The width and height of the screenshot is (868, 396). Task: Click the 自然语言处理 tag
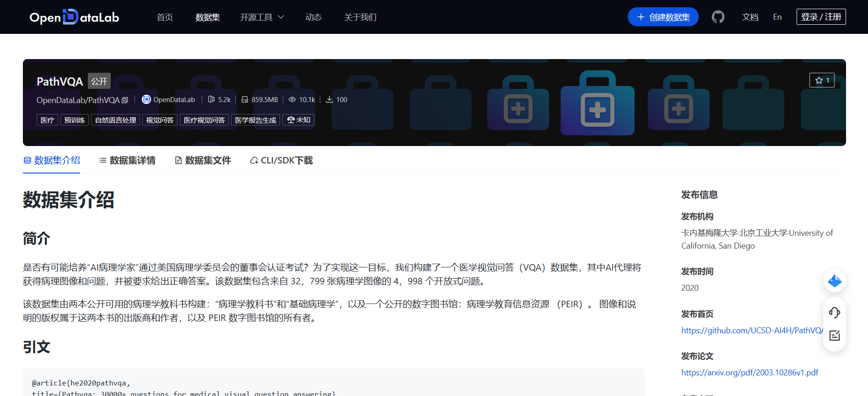115,120
